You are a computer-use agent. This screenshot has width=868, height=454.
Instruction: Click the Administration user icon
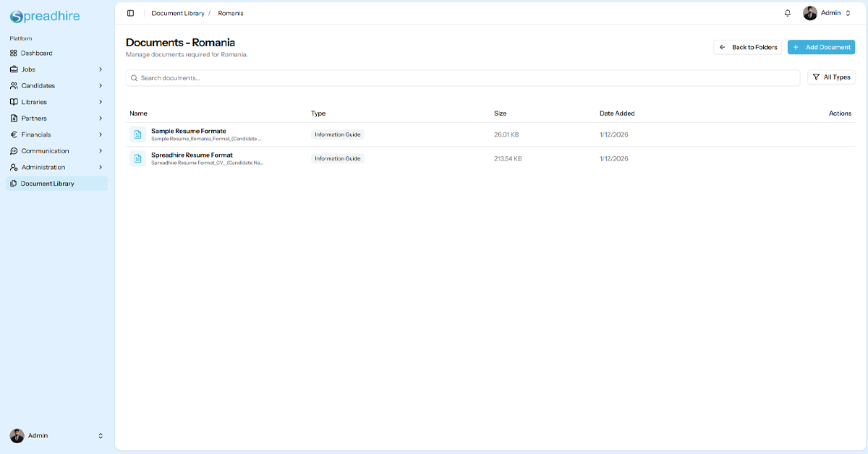pyautogui.click(x=14, y=168)
